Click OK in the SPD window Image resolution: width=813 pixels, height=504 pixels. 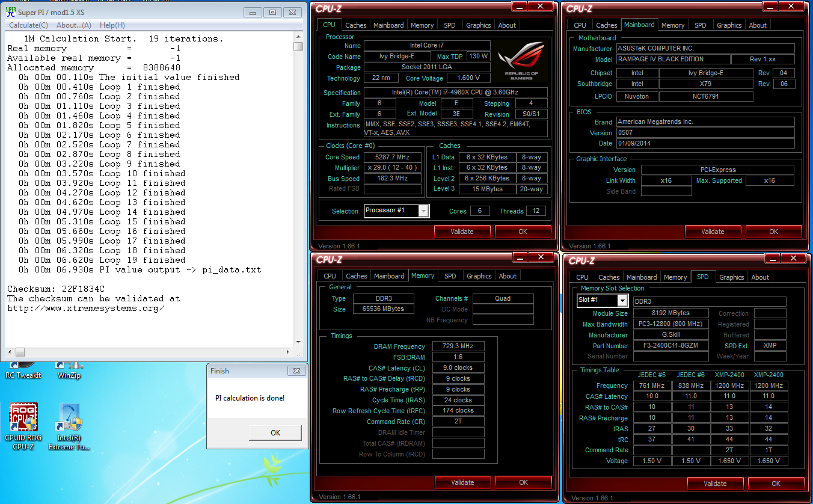[776, 484]
